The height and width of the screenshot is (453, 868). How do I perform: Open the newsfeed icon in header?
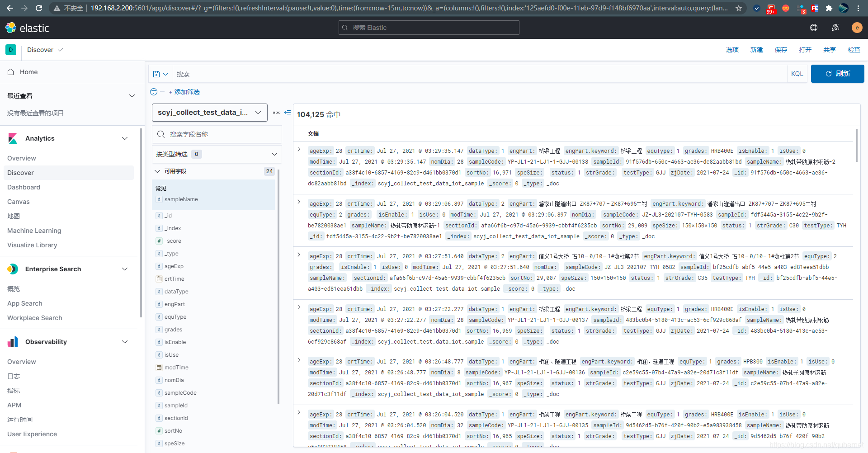[835, 28]
